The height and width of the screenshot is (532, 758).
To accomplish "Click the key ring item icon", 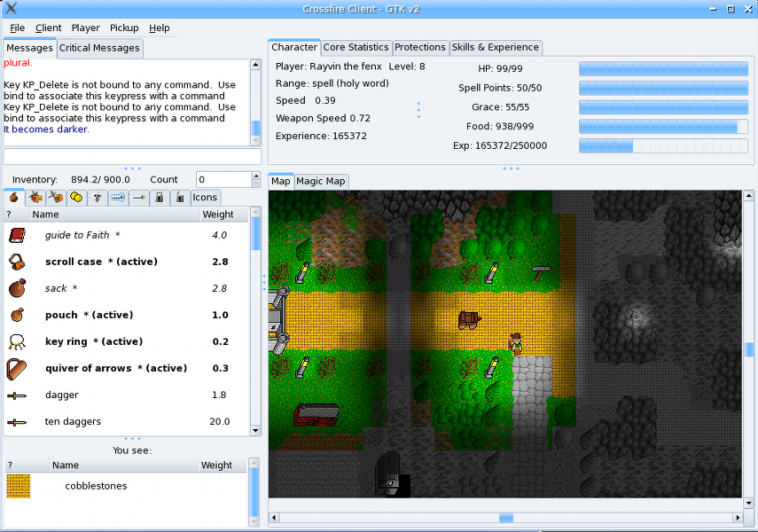I will click(x=17, y=341).
